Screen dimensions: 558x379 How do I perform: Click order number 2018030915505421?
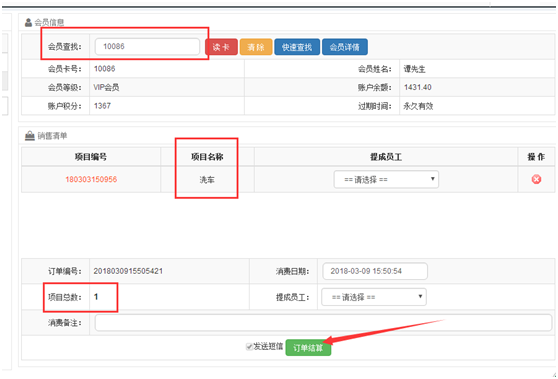coord(128,271)
